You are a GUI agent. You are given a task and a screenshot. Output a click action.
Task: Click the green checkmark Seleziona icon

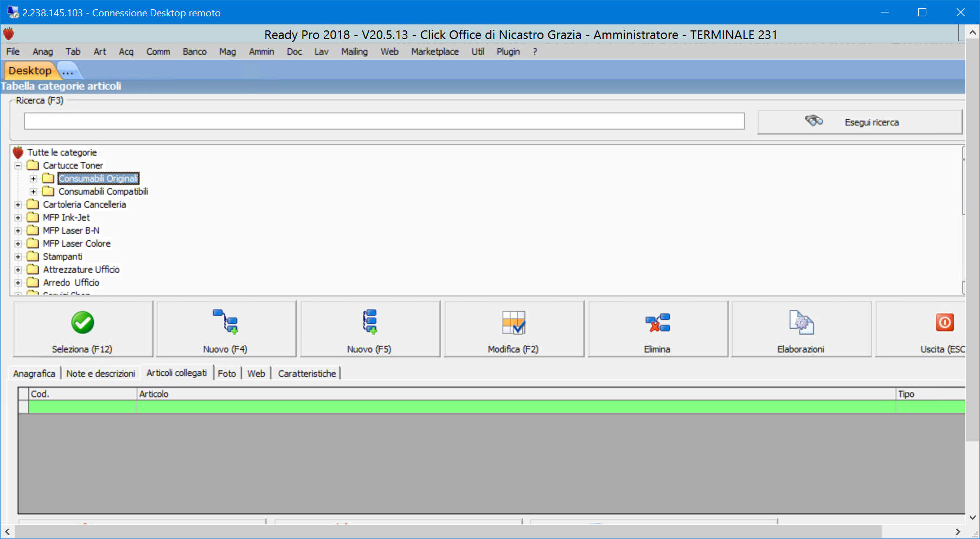tap(82, 323)
